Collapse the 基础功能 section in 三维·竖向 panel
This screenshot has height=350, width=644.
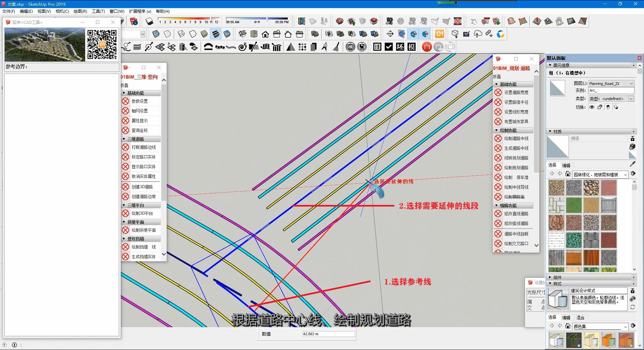[x=124, y=93]
